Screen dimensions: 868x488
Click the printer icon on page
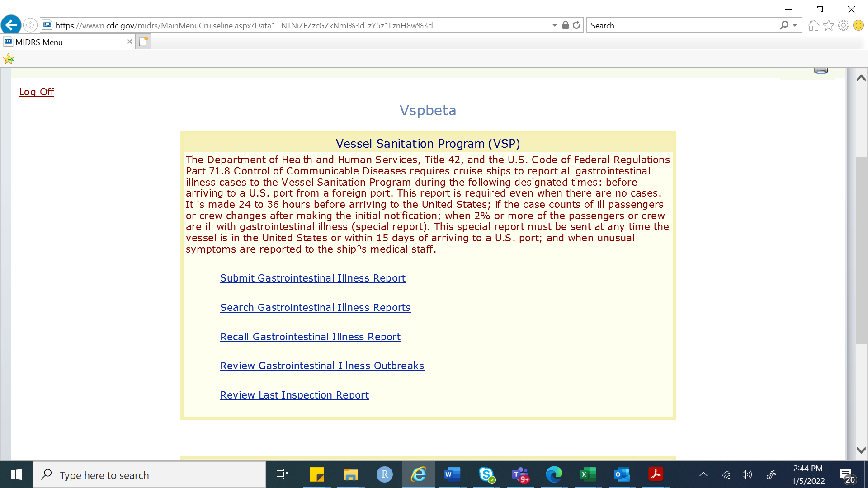821,70
